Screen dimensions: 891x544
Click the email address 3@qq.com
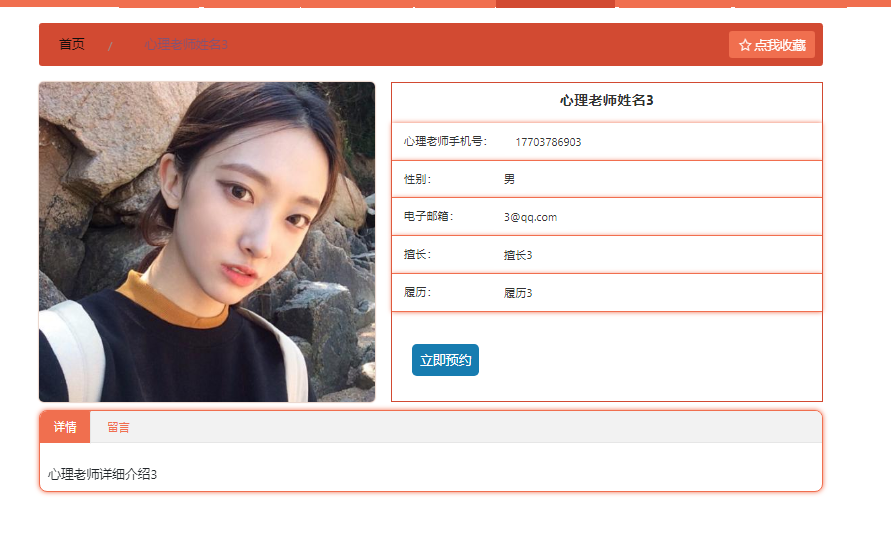pyautogui.click(x=530, y=217)
